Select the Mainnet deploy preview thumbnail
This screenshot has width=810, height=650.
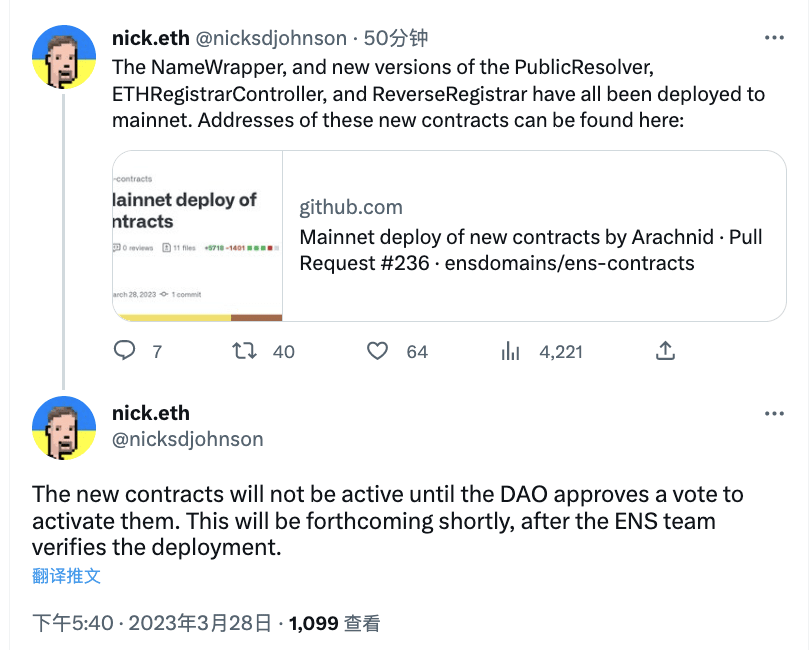[196, 238]
